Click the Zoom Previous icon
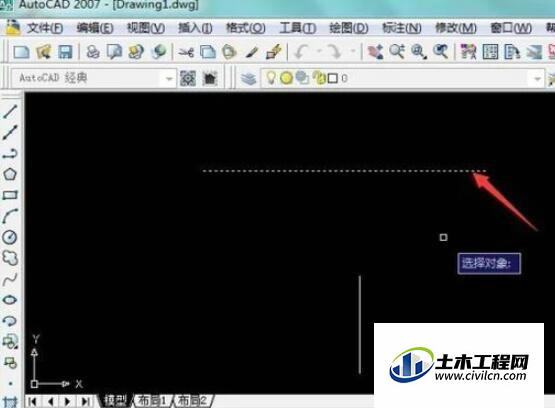 pos(441,52)
